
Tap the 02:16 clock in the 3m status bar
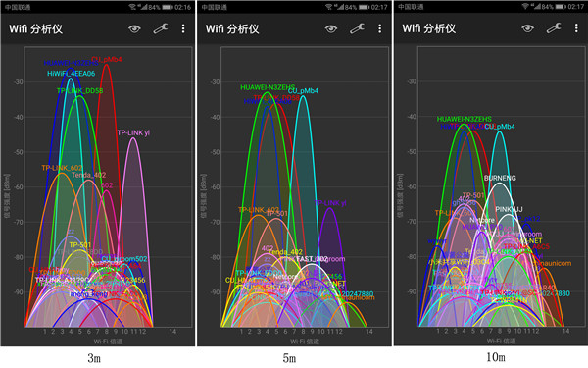[x=182, y=7]
